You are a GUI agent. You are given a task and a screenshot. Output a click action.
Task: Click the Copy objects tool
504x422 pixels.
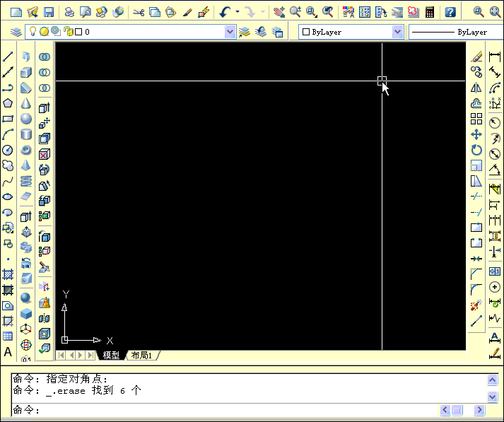point(476,72)
